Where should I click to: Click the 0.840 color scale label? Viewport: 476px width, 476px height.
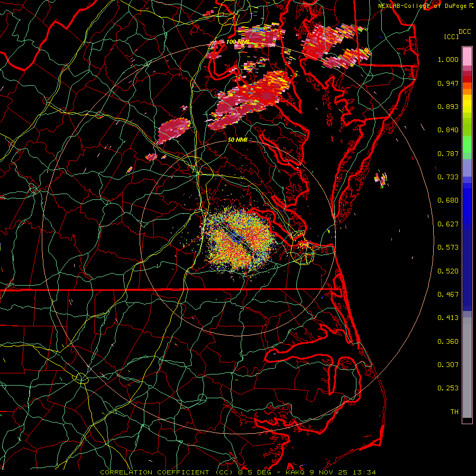pos(448,130)
